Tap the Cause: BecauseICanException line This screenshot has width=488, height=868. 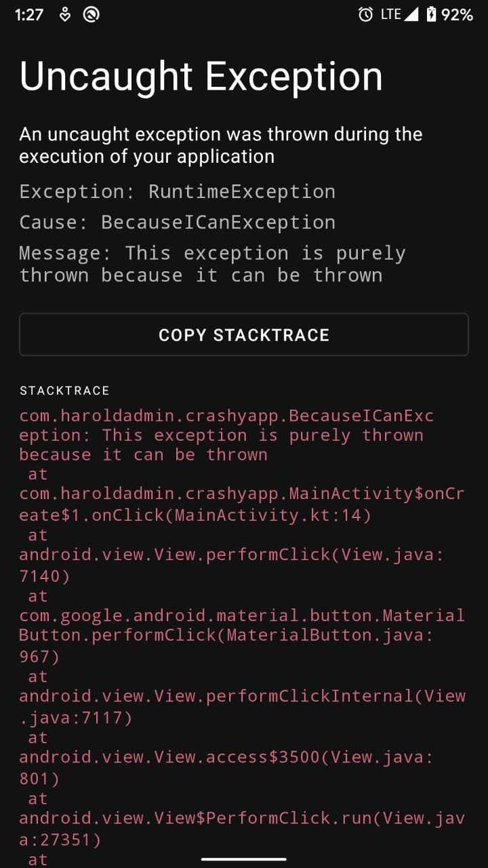coord(177,222)
